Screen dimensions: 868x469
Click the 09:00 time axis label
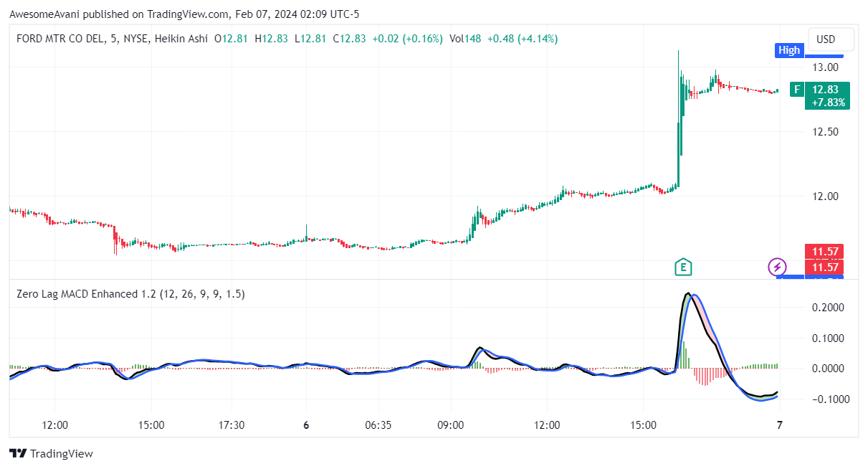click(451, 425)
